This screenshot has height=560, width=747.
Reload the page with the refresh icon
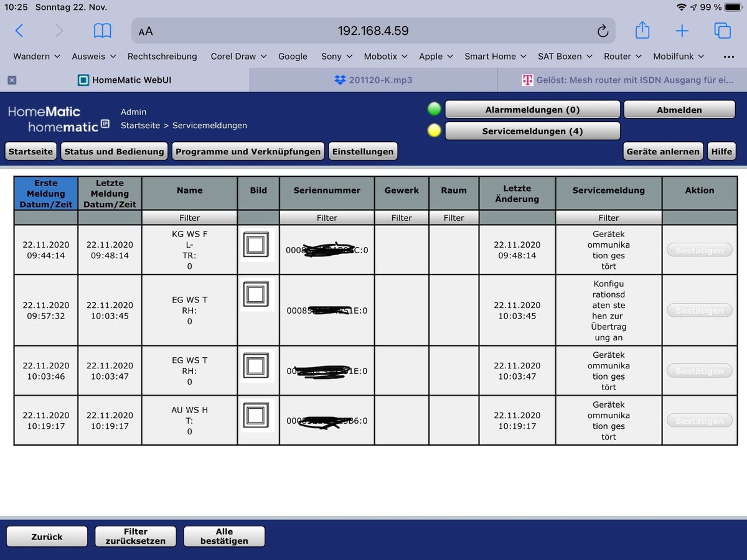click(603, 31)
